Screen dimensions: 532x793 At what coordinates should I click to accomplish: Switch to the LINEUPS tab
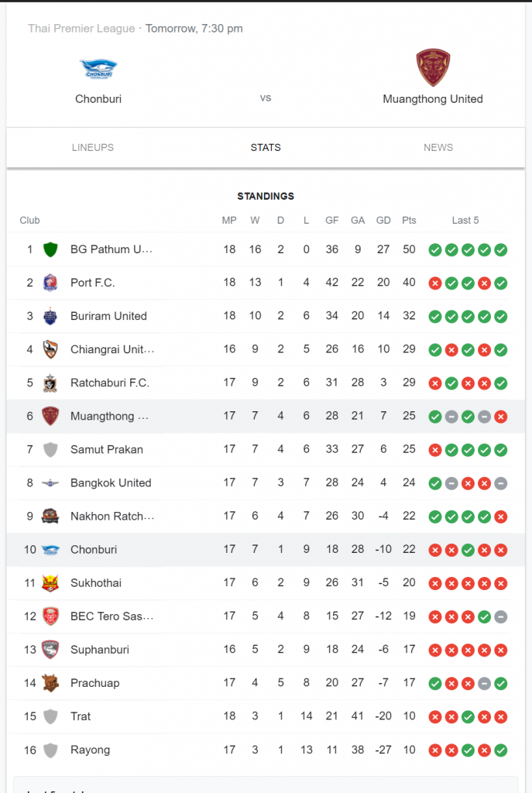pyautogui.click(x=93, y=148)
